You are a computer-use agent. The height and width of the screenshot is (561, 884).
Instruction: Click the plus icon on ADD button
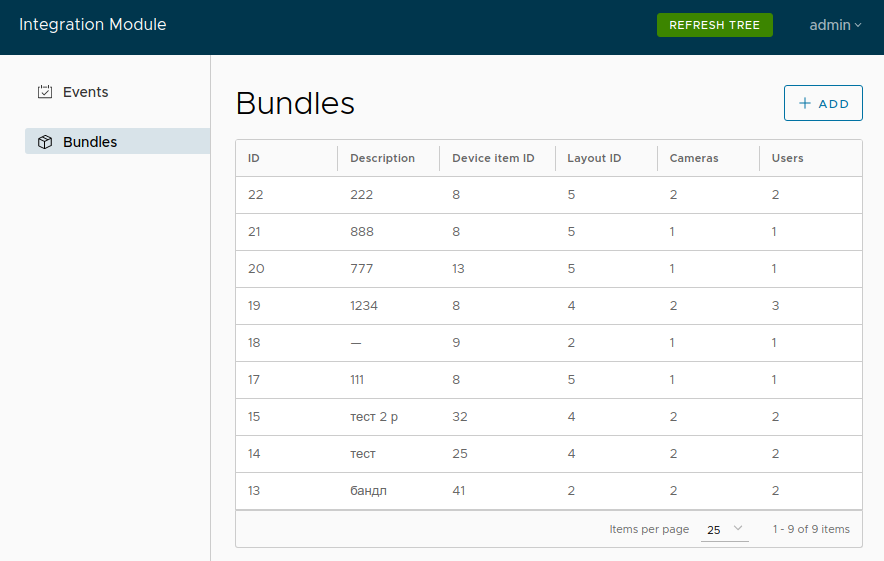[x=805, y=104]
